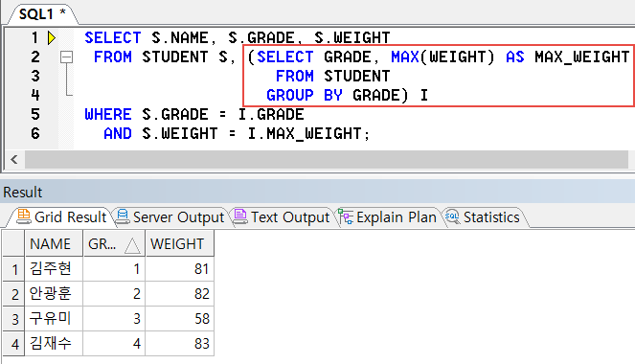Click grade cell in 김재수 row
This screenshot has height=364, width=635.
114,344
